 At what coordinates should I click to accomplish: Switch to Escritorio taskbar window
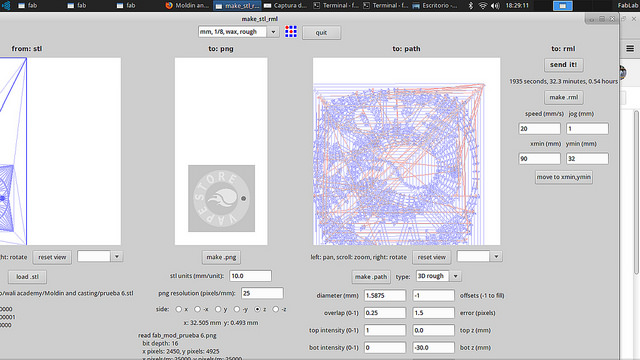(435, 5)
